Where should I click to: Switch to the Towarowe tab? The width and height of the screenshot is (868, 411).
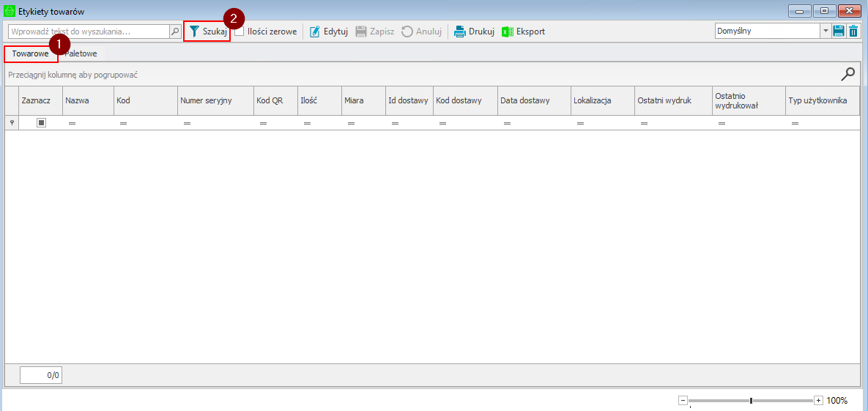(x=30, y=53)
